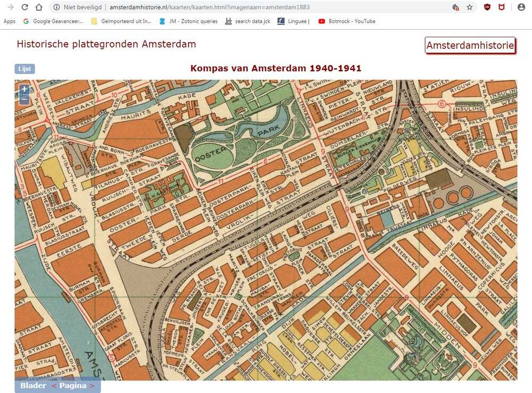Click the 'PYTHAGORAS' street label on the map

(464, 267)
